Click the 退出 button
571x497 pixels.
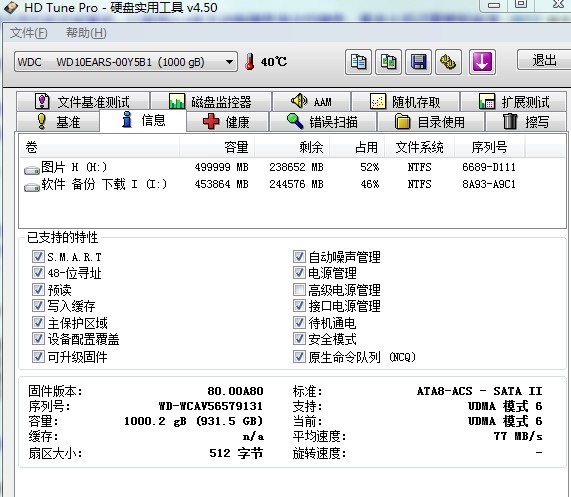coord(544,60)
